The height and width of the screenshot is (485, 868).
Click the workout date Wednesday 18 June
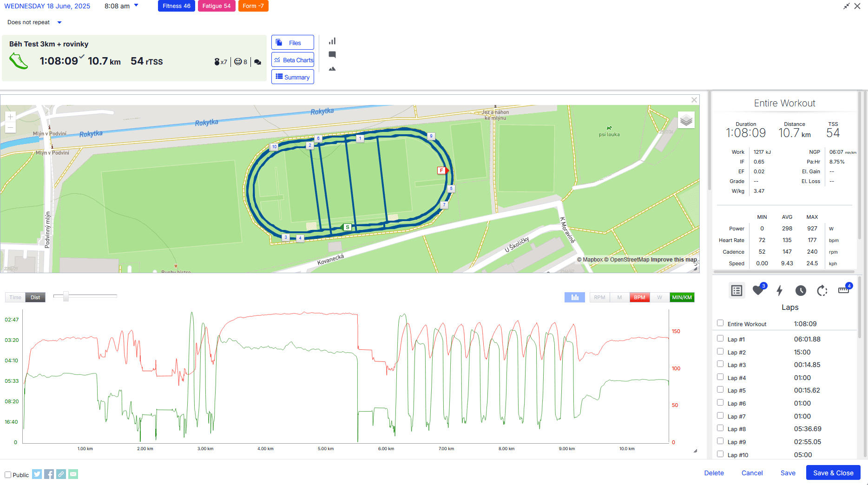(47, 6)
